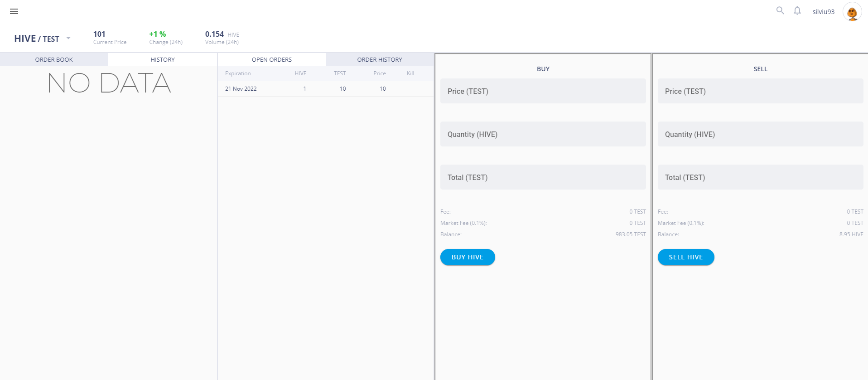Screen dimensions: 868x380
Task: Click the Price column header in open orders
Action: coord(380,73)
